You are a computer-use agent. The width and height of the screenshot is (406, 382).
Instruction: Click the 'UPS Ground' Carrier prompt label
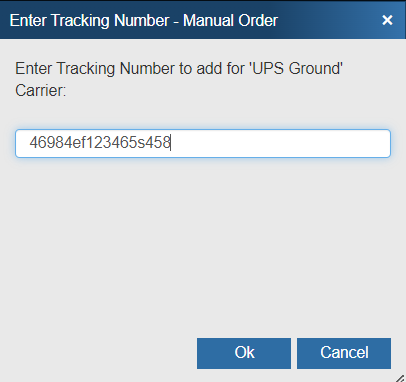pos(179,79)
